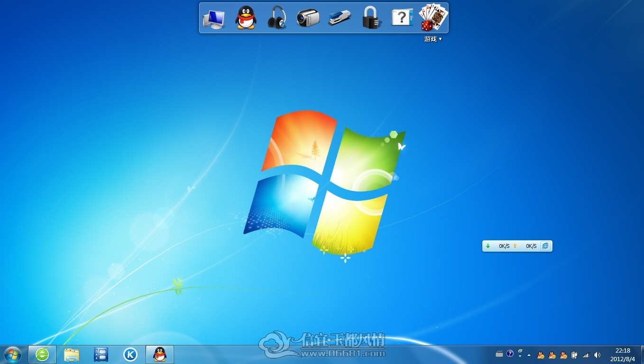Viewport: 644px width, 364px height.
Task: Switch to the green 360 browser on the taskbar
Action: pyautogui.click(x=42, y=355)
